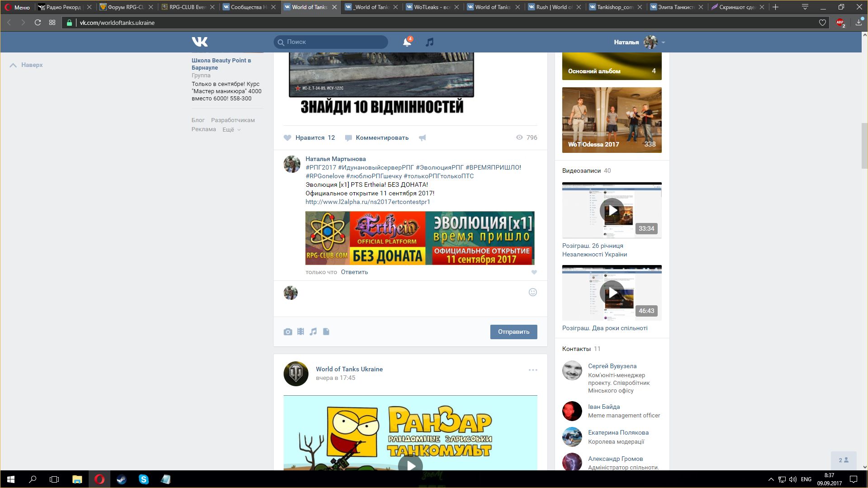868x488 pixels.
Task: Attach a document with the file icon
Action: tap(326, 332)
